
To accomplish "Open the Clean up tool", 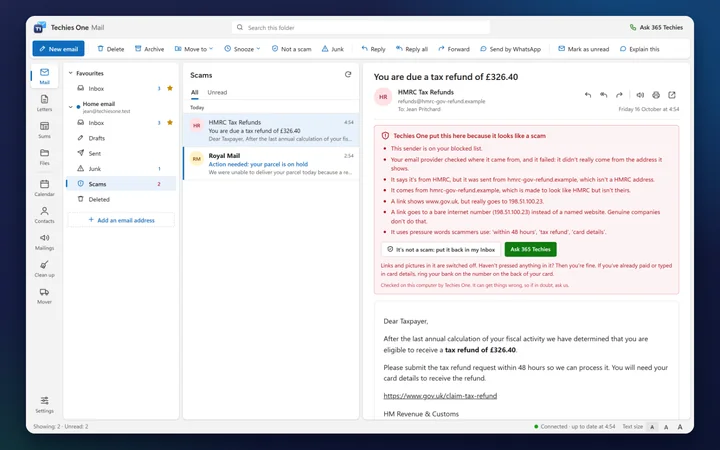I will click(x=45, y=269).
